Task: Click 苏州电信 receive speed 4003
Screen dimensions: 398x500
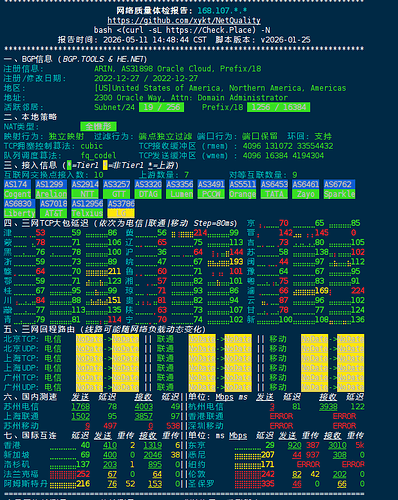Action: pyautogui.click(x=144, y=407)
